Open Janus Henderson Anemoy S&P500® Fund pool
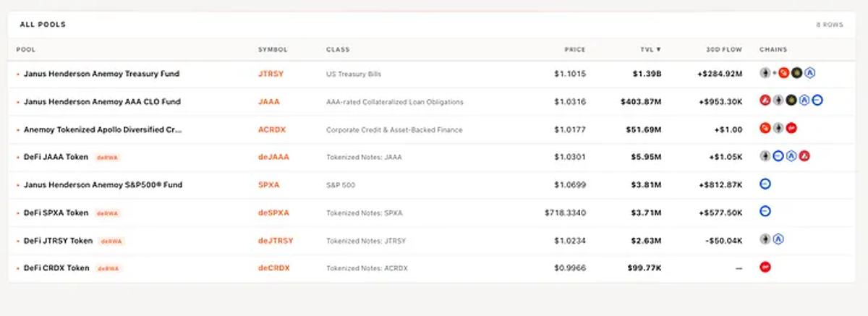Screen dimensions: 868x316 click(103, 185)
